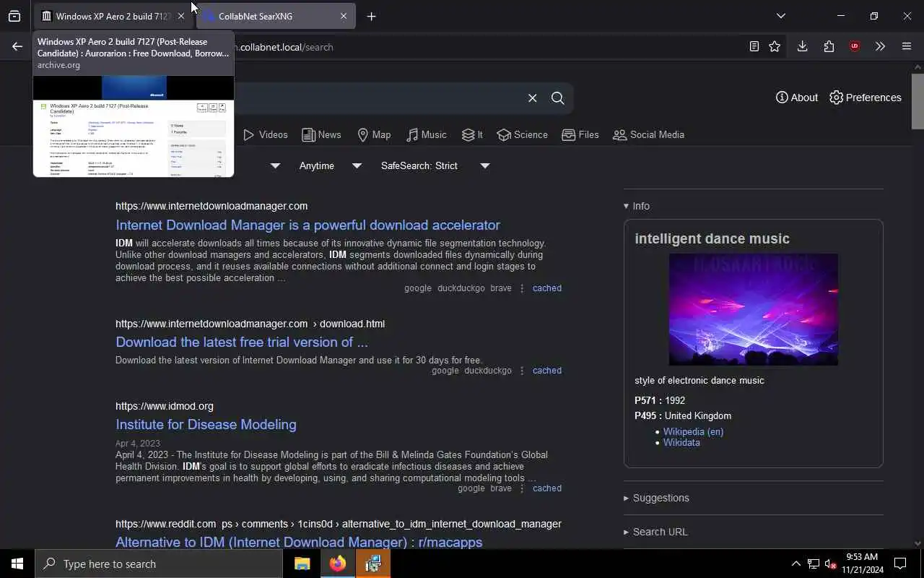
Task: Click the tab preview thumbnail for archive.org
Action: [134, 126]
